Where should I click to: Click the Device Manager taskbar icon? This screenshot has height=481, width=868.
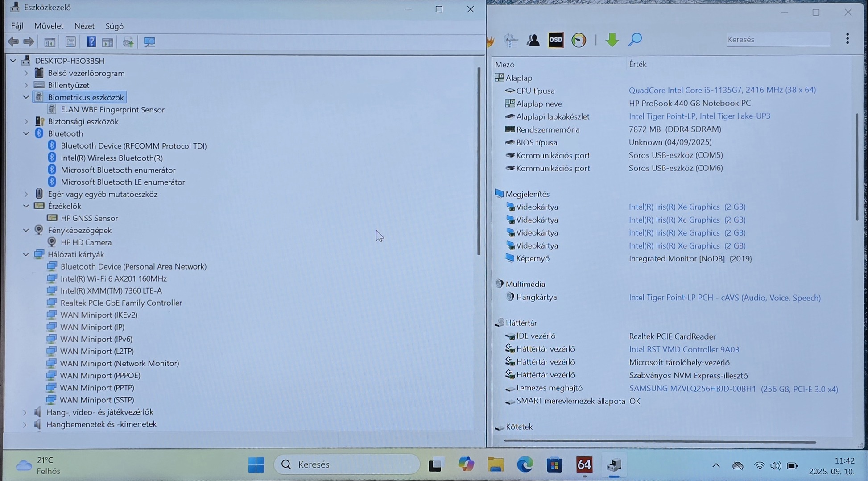pos(614,465)
